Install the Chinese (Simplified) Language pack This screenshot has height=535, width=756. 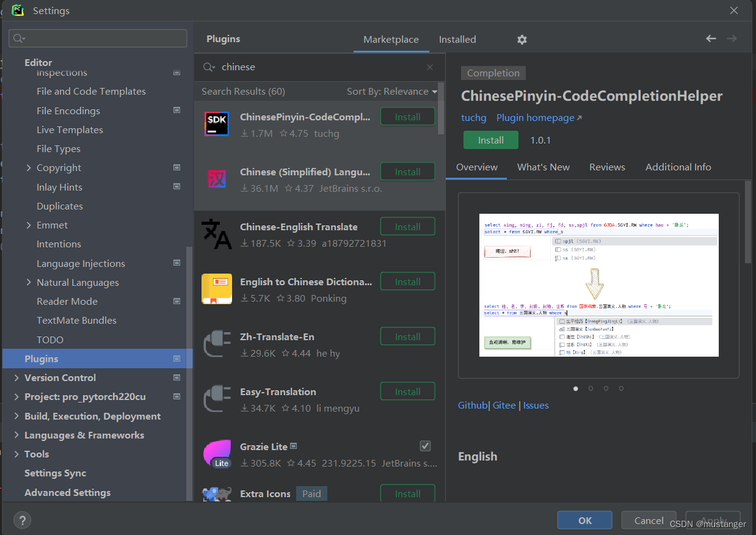[407, 172]
